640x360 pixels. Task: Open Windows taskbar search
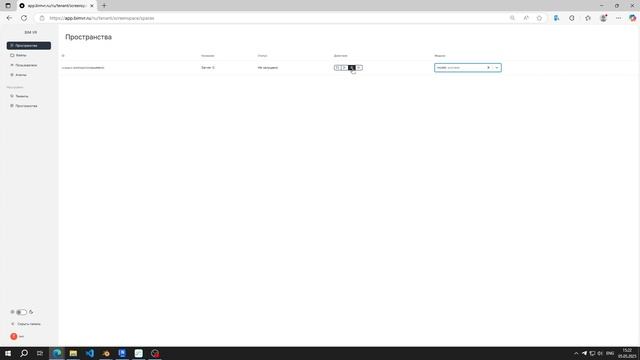(24, 353)
